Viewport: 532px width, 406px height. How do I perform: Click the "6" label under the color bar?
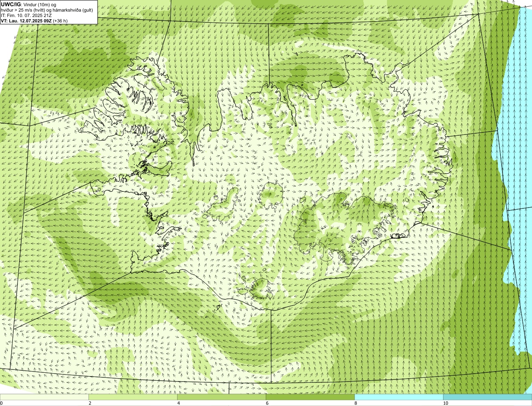pyautogui.click(x=267, y=403)
